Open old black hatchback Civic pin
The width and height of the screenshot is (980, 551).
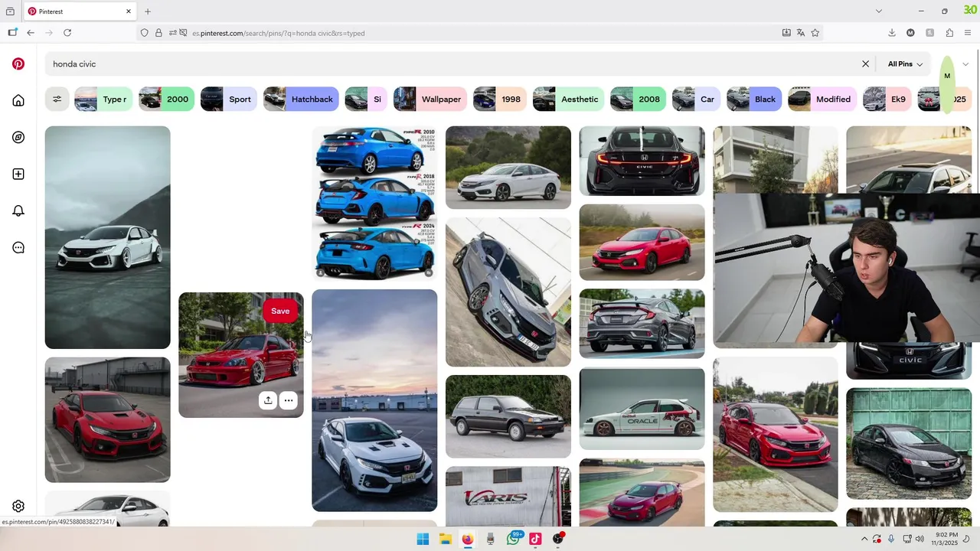click(x=508, y=416)
